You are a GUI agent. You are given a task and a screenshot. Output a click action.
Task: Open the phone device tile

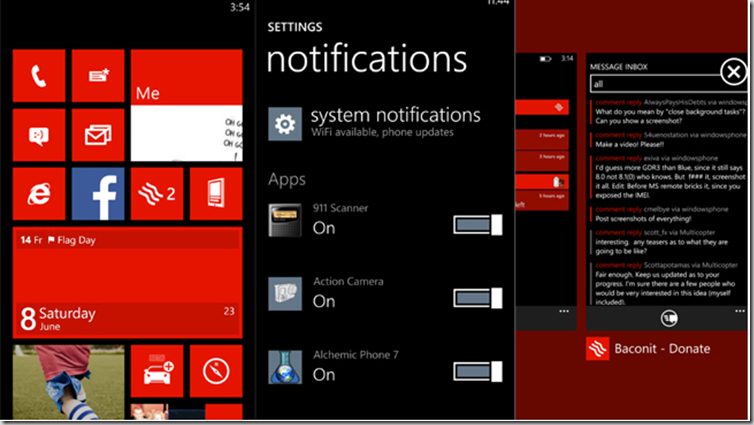tap(216, 194)
